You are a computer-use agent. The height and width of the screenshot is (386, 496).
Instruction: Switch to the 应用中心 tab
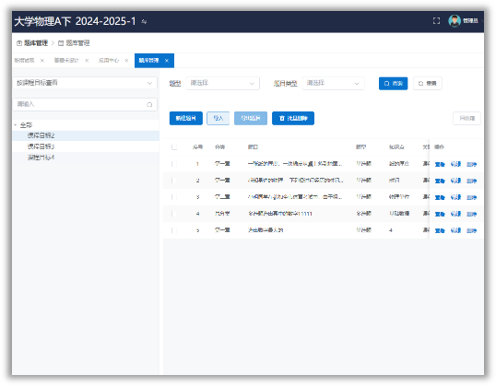tap(109, 60)
